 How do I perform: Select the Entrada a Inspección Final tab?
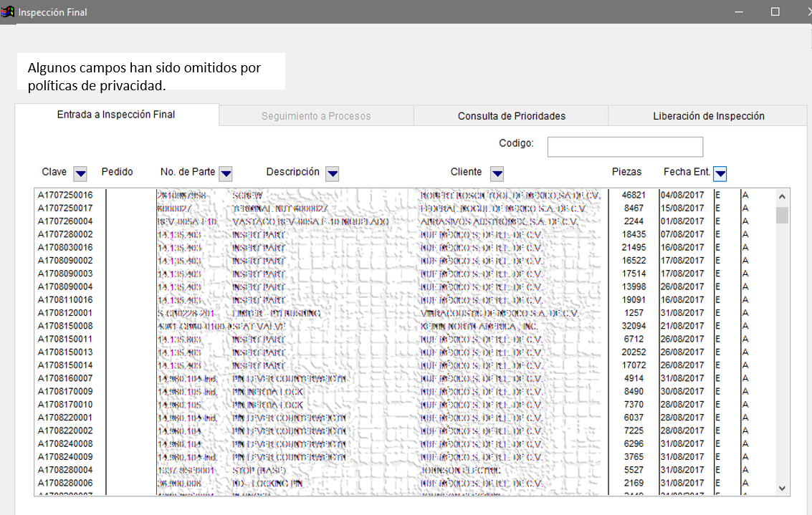pos(116,115)
